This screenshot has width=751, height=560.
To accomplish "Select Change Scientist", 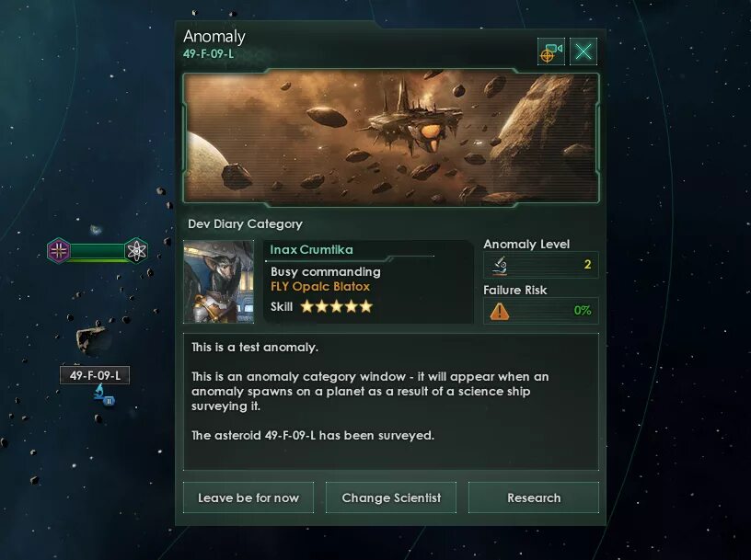I will pos(391,497).
